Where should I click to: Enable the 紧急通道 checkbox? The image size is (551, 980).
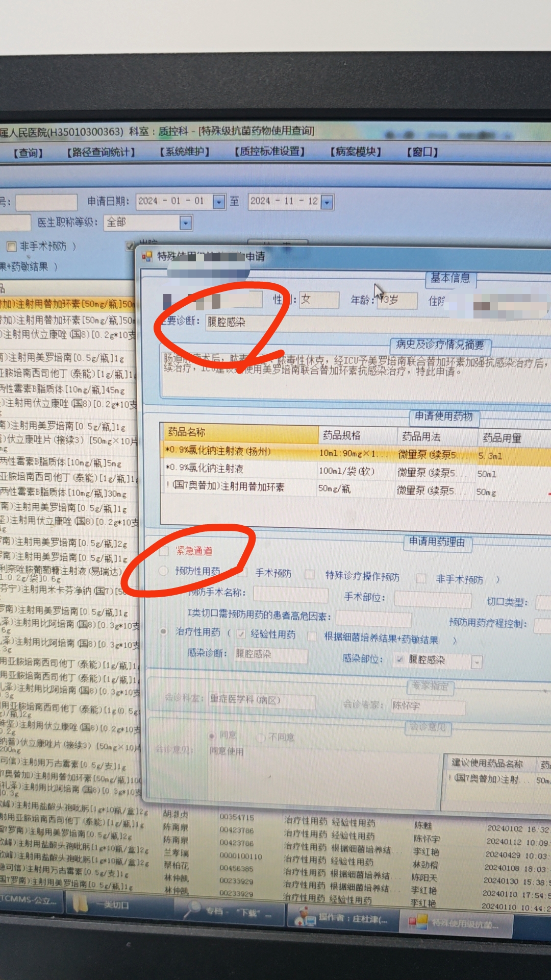164,551
